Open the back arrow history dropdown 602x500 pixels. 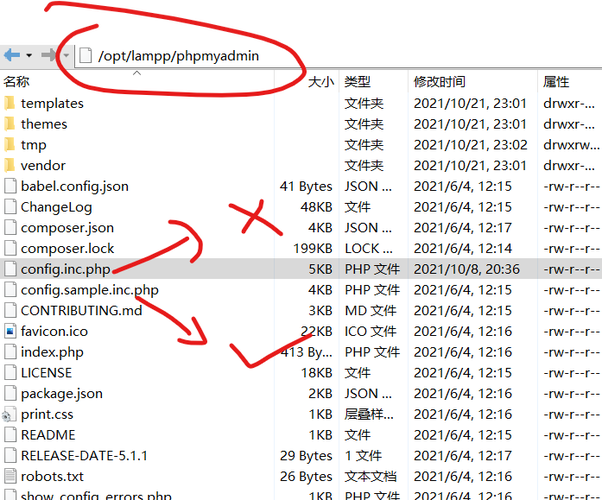tap(29, 56)
